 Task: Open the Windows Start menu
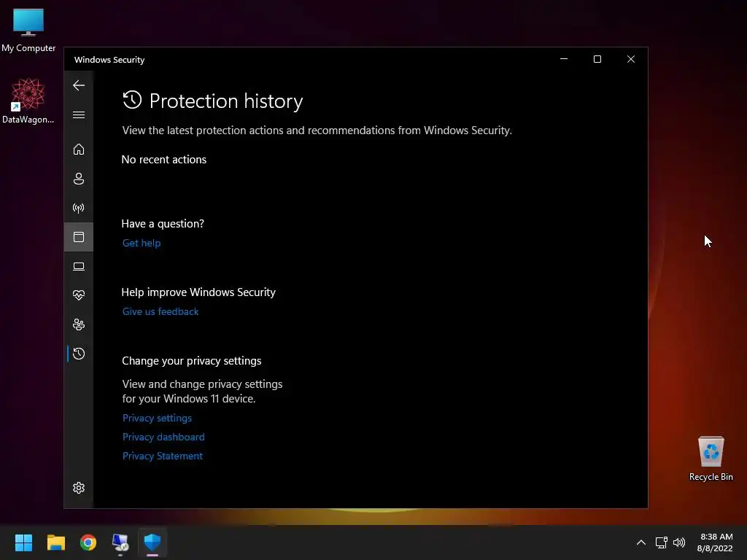pyautogui.click(x=23, y=542)
